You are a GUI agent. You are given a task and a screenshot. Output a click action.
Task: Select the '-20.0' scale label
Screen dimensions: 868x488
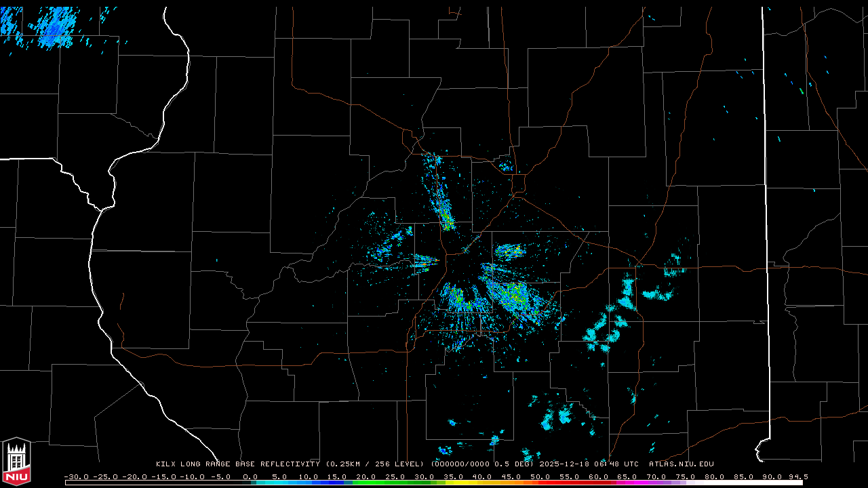pyautogui.click(x=135, y=476)
